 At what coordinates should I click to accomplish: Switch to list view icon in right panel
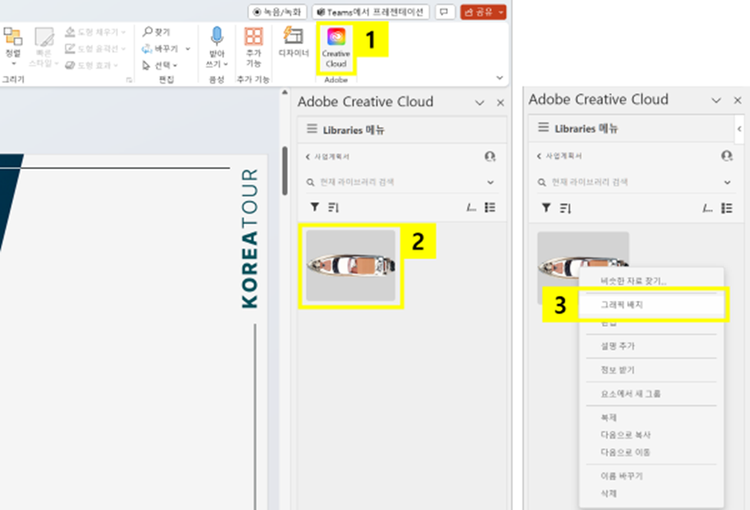(727, 208)
